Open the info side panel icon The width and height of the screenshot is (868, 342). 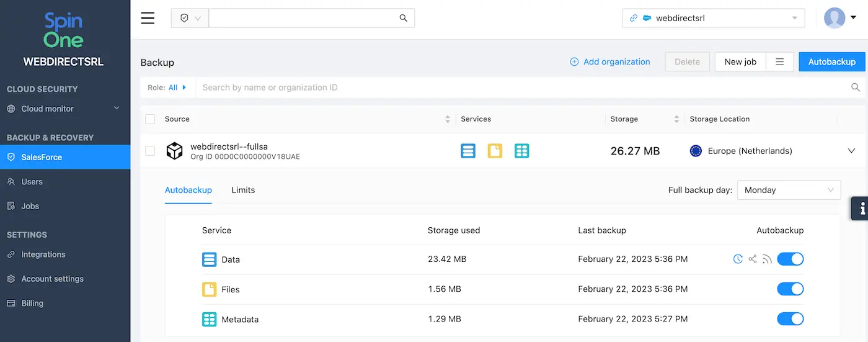pyautogui.click(x=860, y=208)
